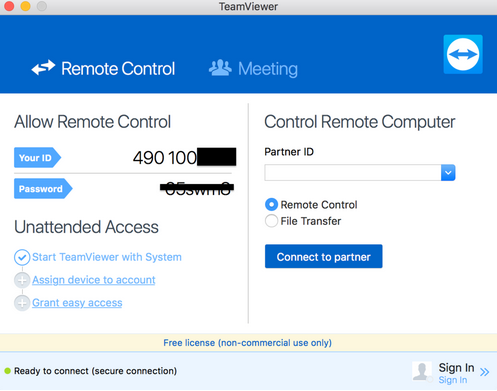Image resolution: width=497 pixels, height=391 pixels.
Task: Click the user avatar icon
Action: (x=422, y=371)
